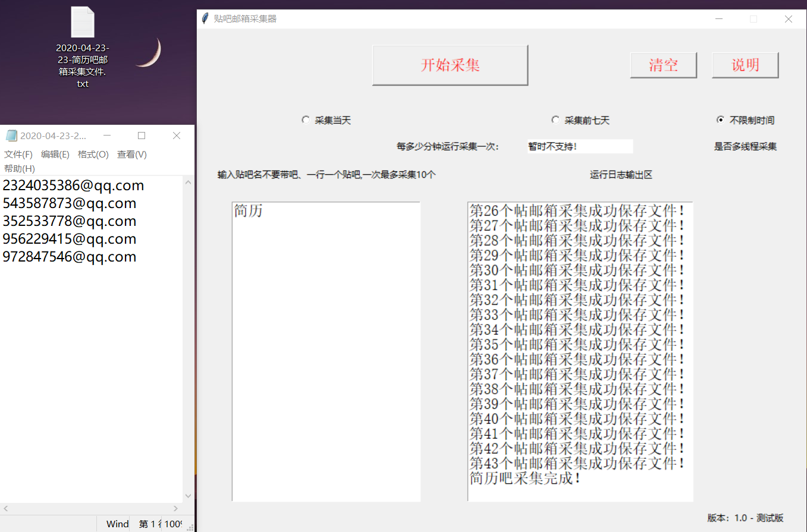Click the right arrow on Notepad's horizontal scrollbar
The image size is (807, 532).
pyautogui.click(x=176, y=509)
